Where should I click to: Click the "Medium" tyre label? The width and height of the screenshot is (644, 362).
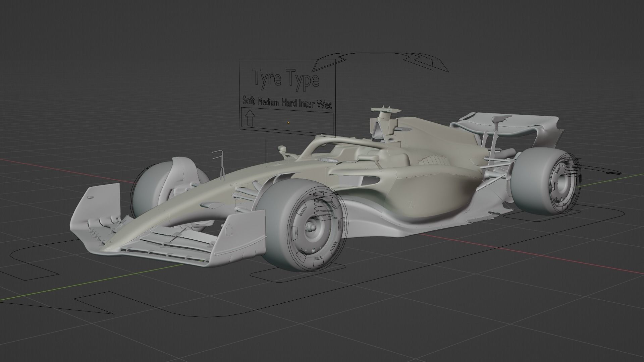268,103
